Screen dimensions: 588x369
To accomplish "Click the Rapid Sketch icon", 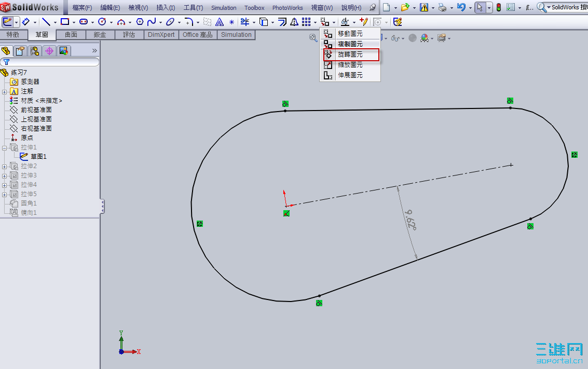I will click(x=398, y=22).
